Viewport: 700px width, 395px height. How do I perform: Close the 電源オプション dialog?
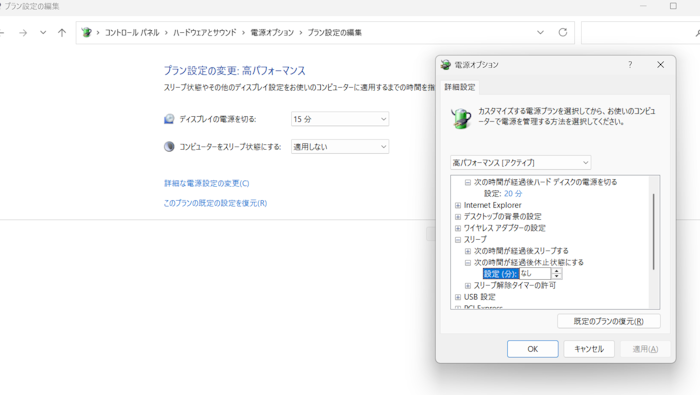(660, 65)
